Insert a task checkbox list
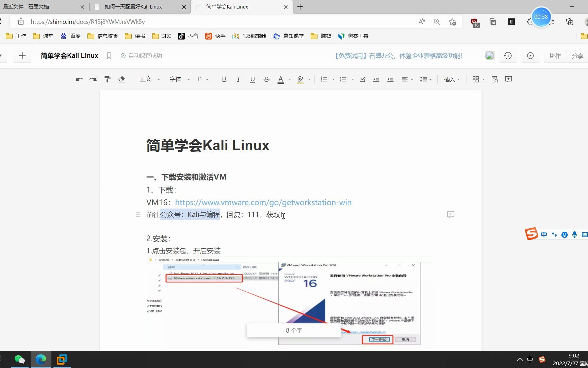The height and width of the screenshot is (368, 588). [362, 79]
